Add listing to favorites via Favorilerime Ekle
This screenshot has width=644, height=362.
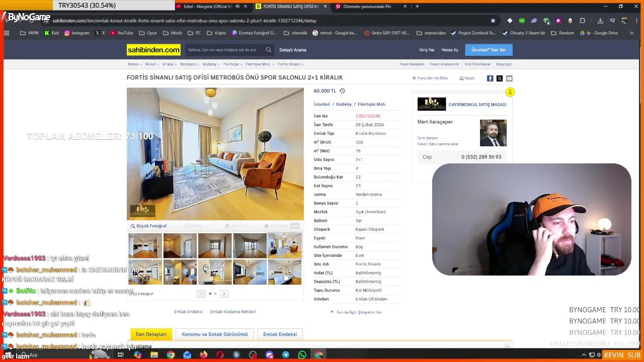coord(430,78)
